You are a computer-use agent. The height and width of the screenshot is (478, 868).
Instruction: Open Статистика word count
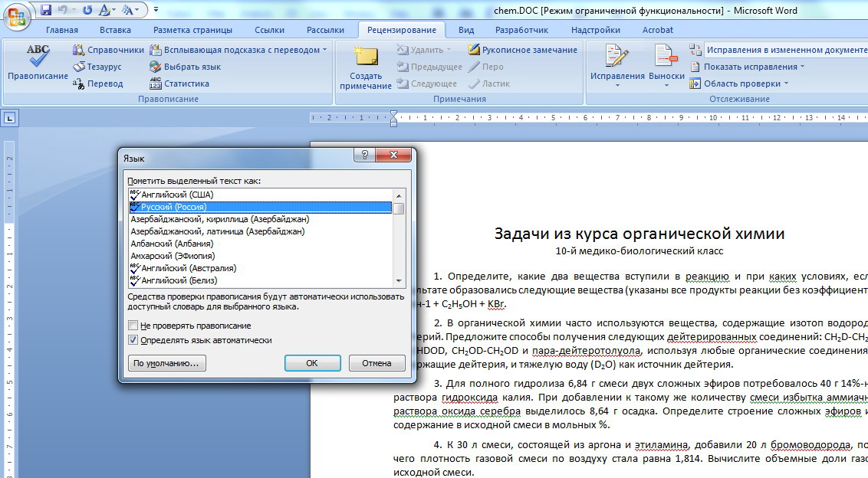[179, 83]
